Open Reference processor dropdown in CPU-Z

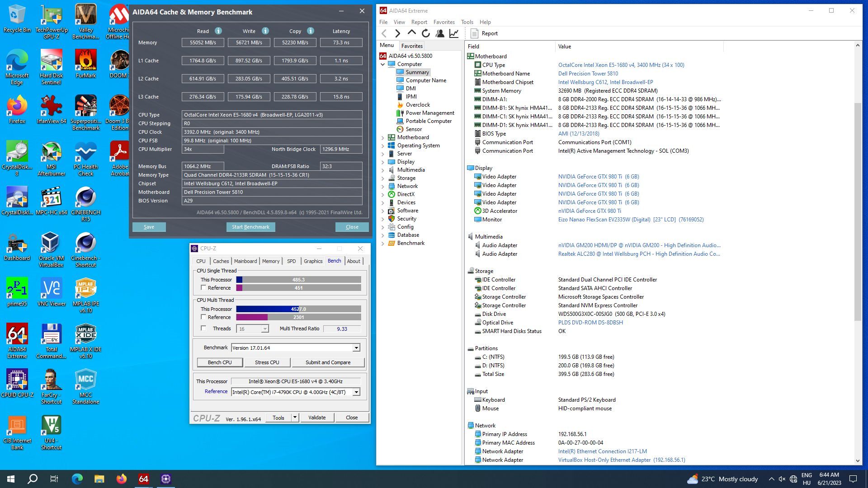click(356, 392)
